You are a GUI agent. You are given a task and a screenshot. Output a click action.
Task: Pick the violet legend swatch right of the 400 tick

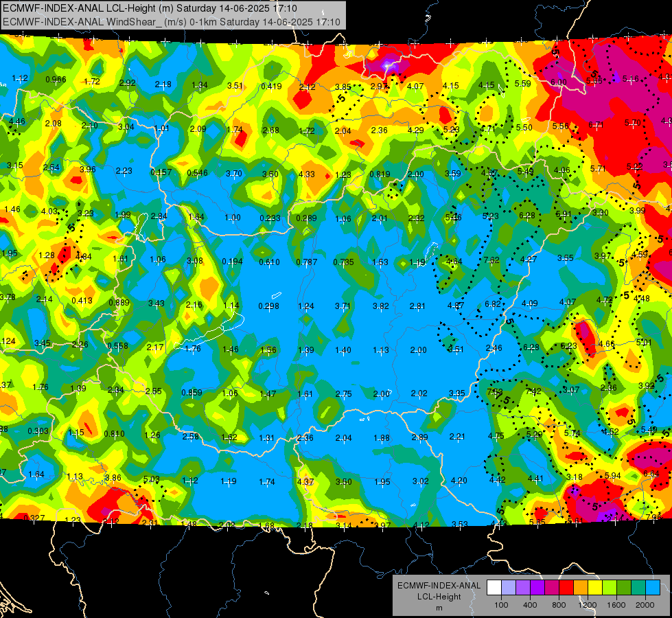pos(537,588)
